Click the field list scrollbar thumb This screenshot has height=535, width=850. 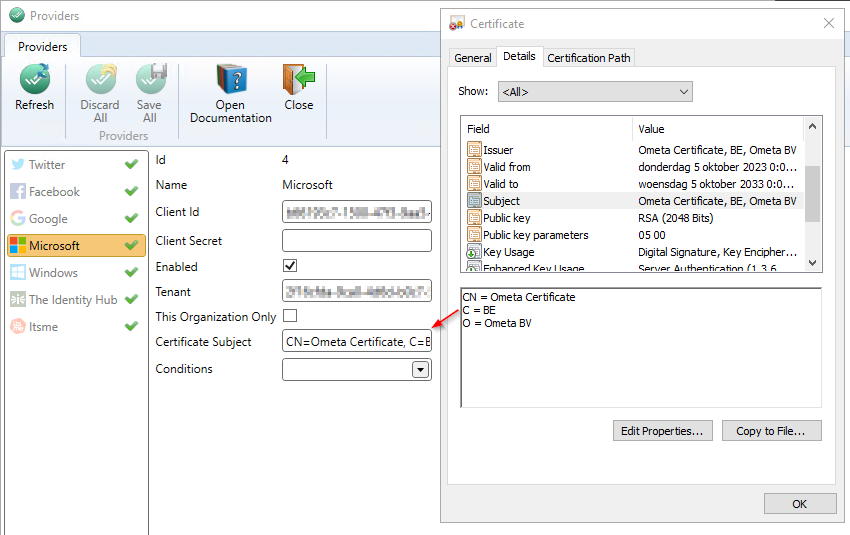click(x=812, y=194)
